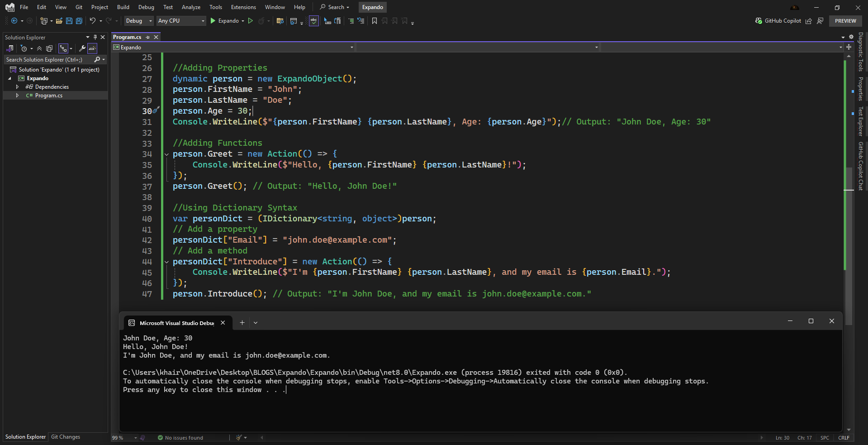Click the Save All toolbar icon

click(x=79, y=21)
